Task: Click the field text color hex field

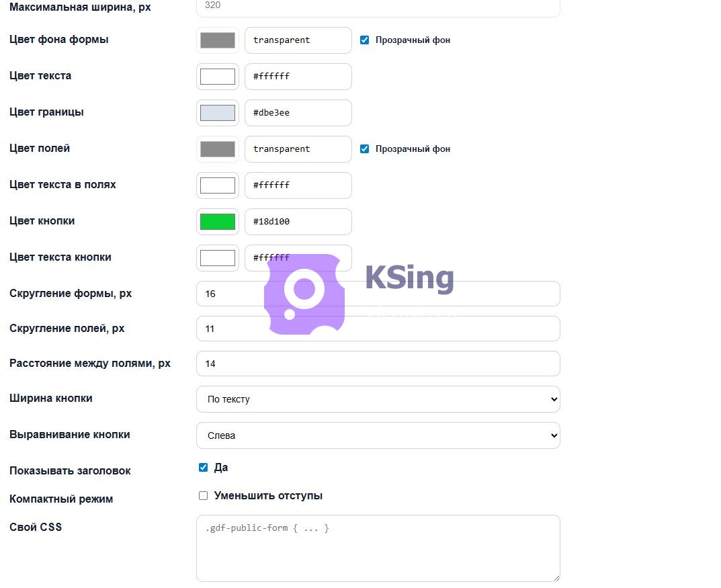Action: (x=298, y=185)
